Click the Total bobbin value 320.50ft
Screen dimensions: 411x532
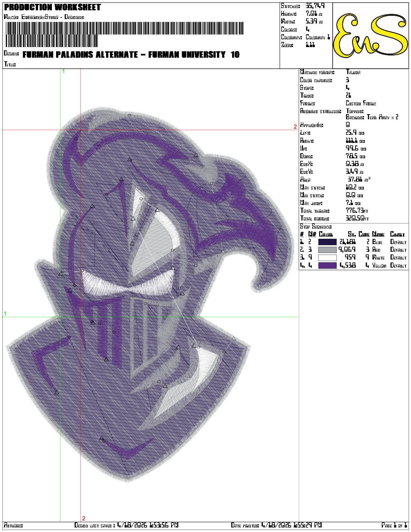click(357, 218)
